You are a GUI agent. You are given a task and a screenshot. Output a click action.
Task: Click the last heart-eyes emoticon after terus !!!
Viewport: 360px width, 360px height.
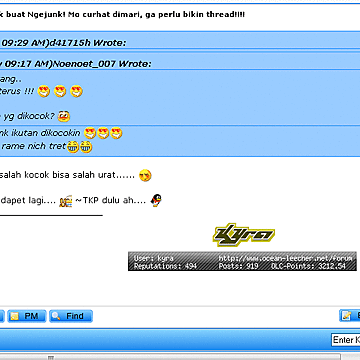[x=76, y=91]
